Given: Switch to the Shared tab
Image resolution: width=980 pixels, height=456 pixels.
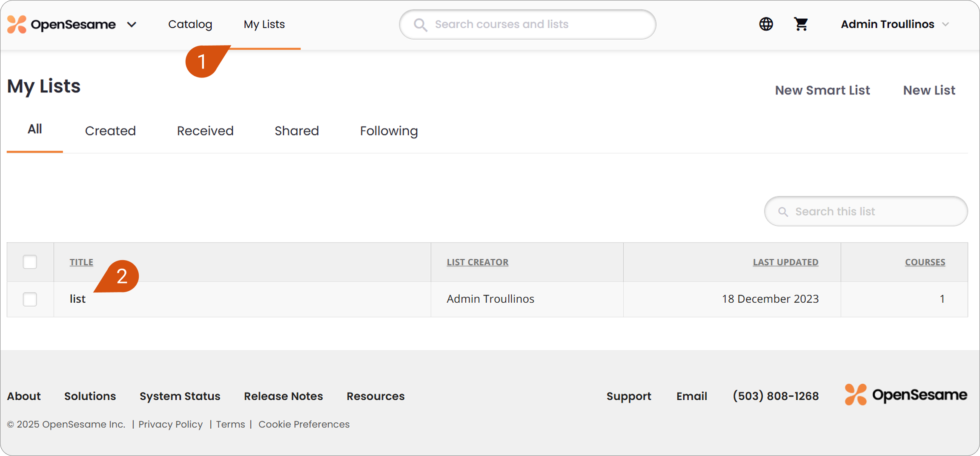Looking at the screenshot, I should (297, 131).
